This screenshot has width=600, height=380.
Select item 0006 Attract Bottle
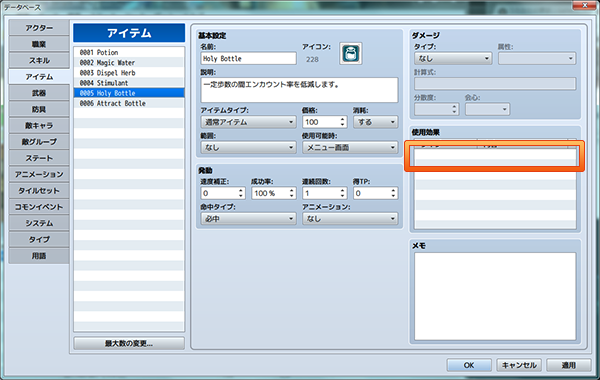coord(129,103)
